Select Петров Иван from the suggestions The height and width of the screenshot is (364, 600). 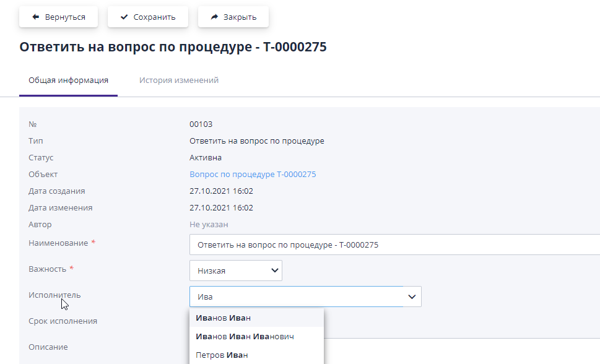pyautogui.click(x=223, y=354)
